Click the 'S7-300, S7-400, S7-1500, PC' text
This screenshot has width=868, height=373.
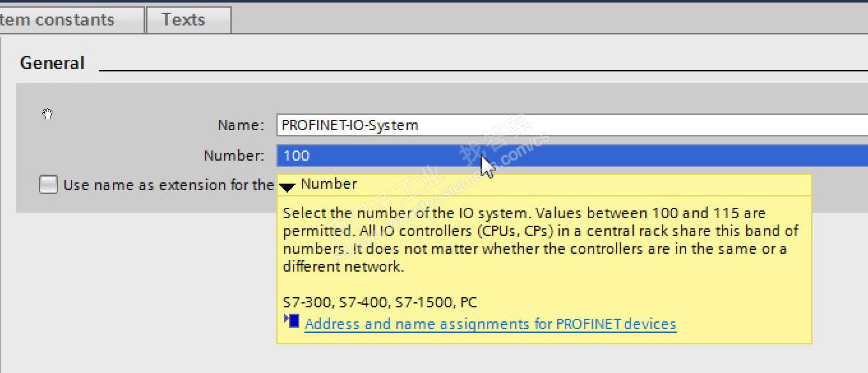coord(380,302)
